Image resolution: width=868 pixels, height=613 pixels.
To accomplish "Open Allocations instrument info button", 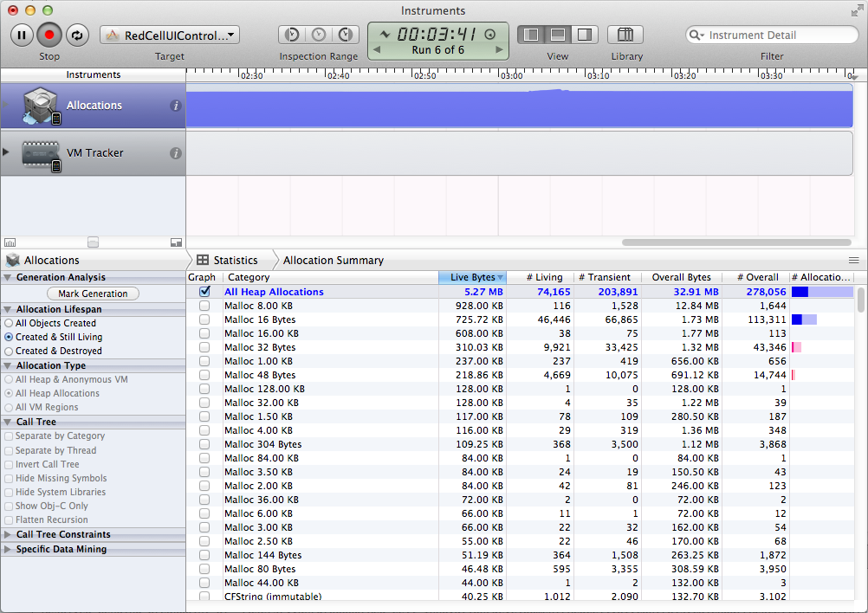I will [176, 106].
